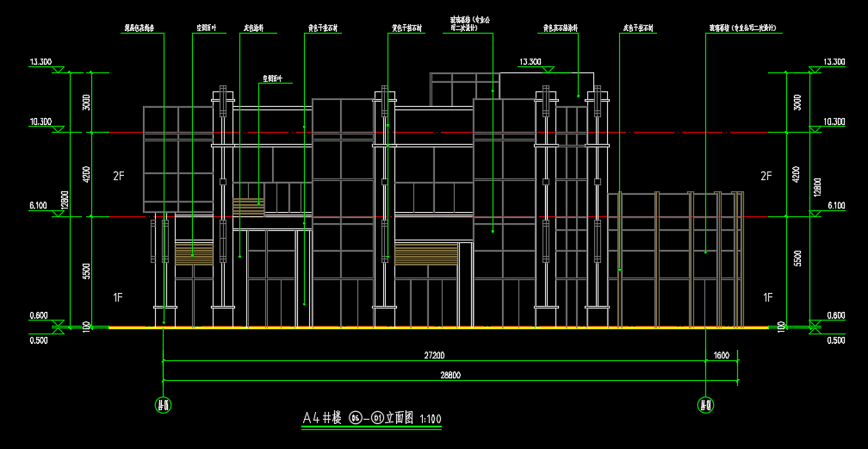This screenshot has height=449, width=868.
Task: Select the left-side 2F floor label
Action: [x=119, y=176]
